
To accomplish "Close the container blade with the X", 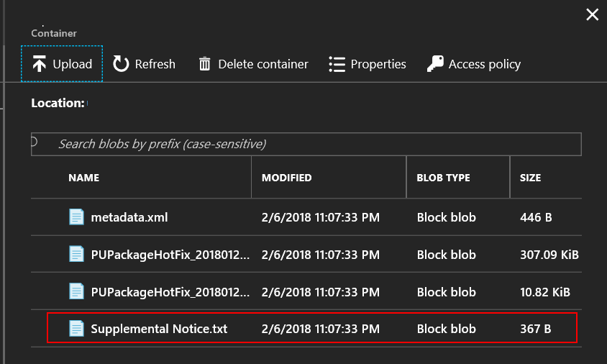I will point(592,14).
